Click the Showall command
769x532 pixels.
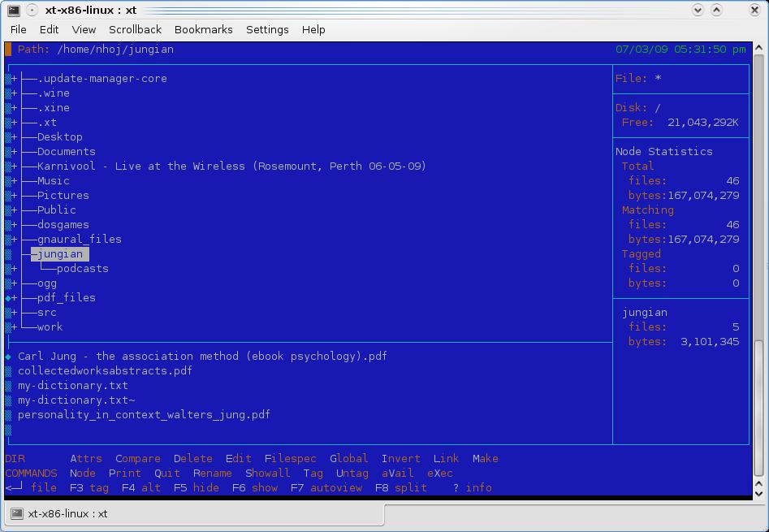tap(267, 474)
